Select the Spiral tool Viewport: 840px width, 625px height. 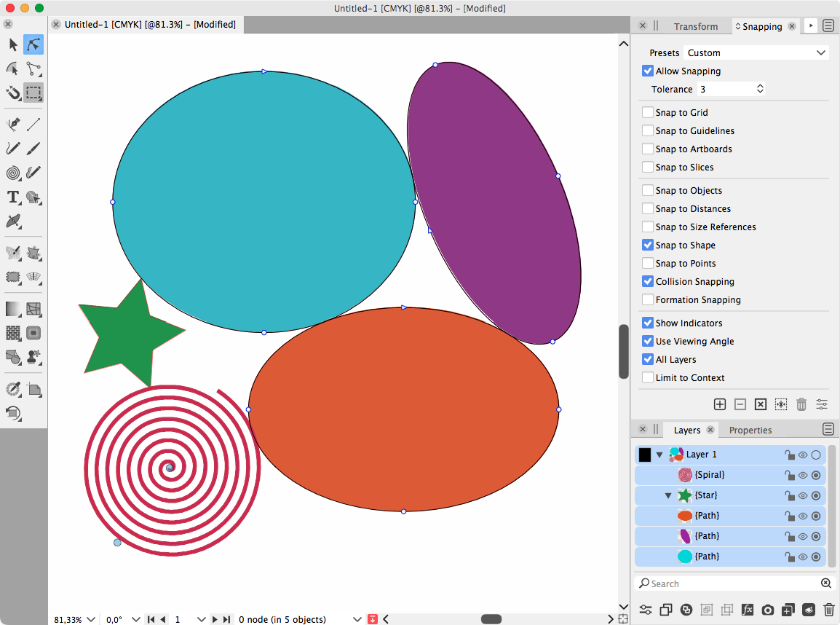12,173
